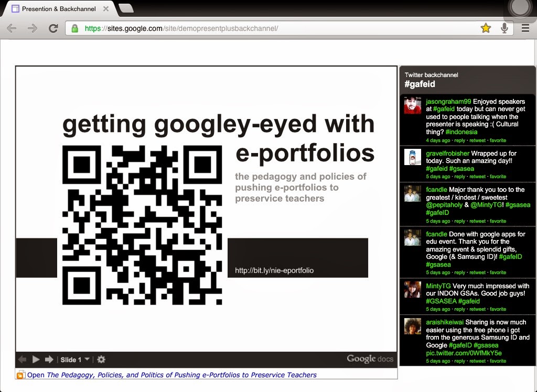The image size is (537, 392).
Task: Open 4 days ago timestamp
Action: (x=438, y=140)
